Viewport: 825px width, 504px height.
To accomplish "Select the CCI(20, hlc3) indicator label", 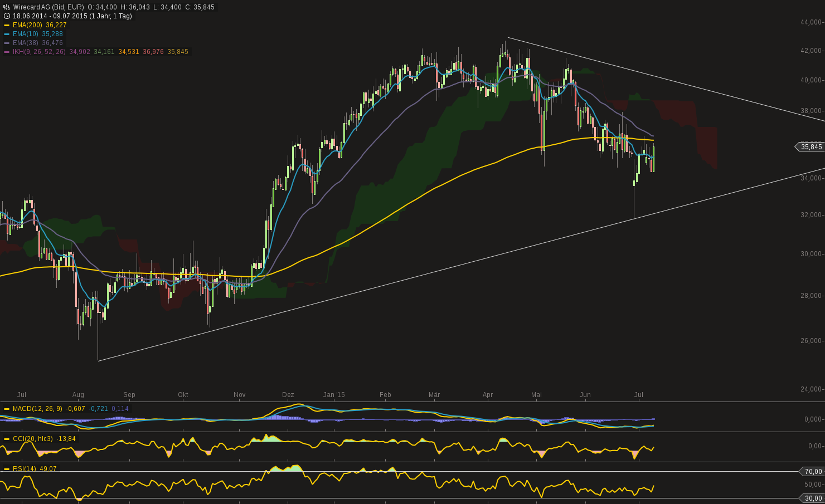I will pos(33,439).
